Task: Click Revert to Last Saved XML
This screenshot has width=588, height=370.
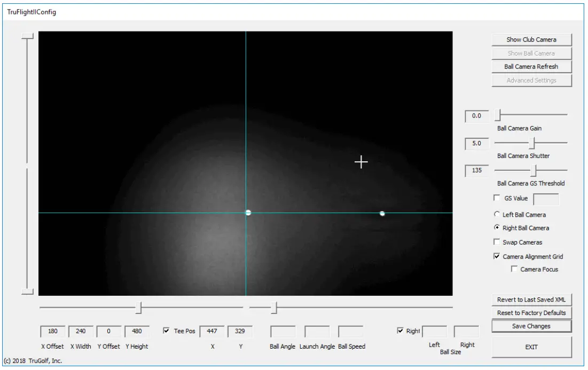Action: click(x=531, y=300)
